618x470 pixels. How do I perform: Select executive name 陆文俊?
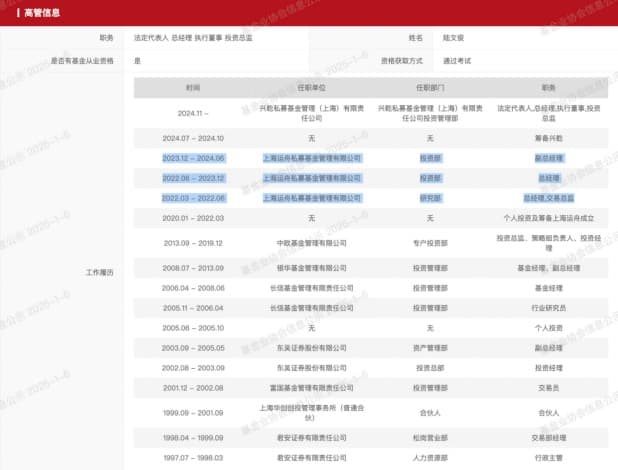click(x=455, y=38)
